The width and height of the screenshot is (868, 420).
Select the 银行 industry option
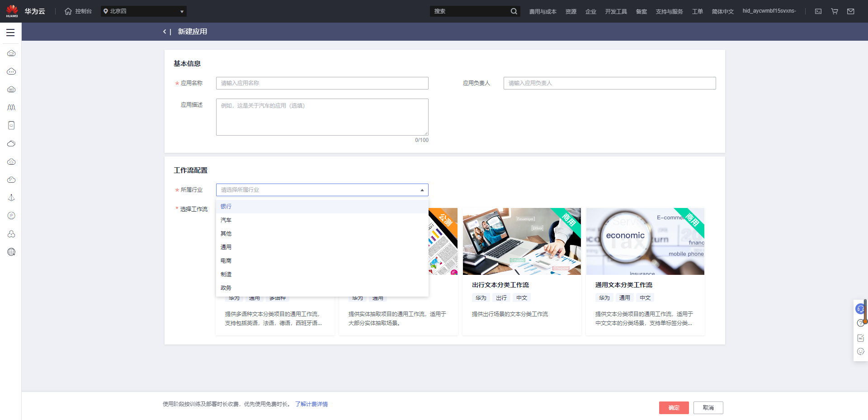(x=226, y=206)
